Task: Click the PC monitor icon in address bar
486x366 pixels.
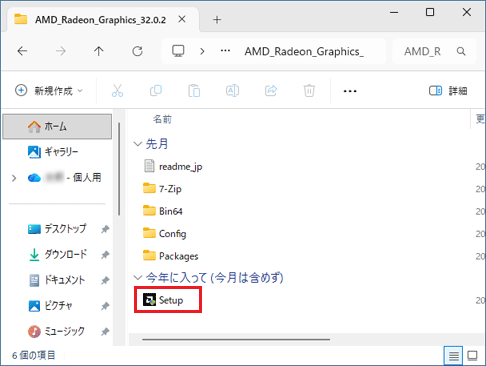Action: tap(178, 51)
